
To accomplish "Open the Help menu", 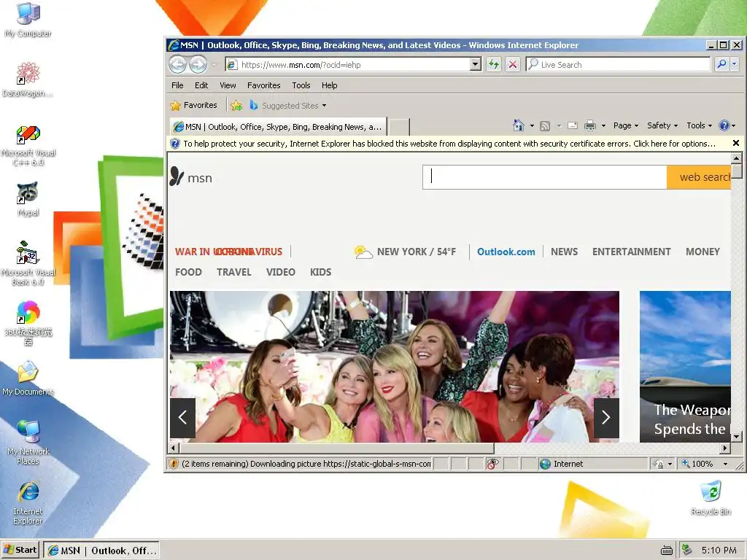I will pos(329,85).
